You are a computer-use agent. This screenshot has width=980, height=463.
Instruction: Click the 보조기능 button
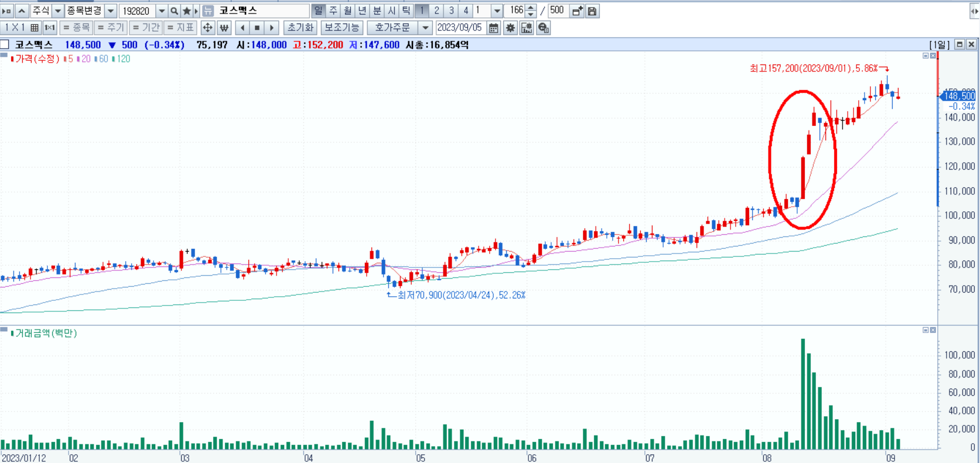pos(342,28)
